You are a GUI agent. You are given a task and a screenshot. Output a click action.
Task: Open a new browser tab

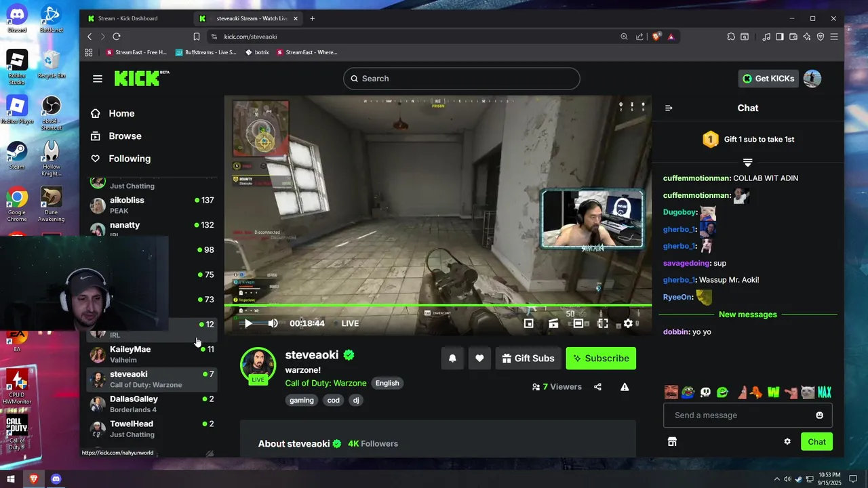(312, 18)
